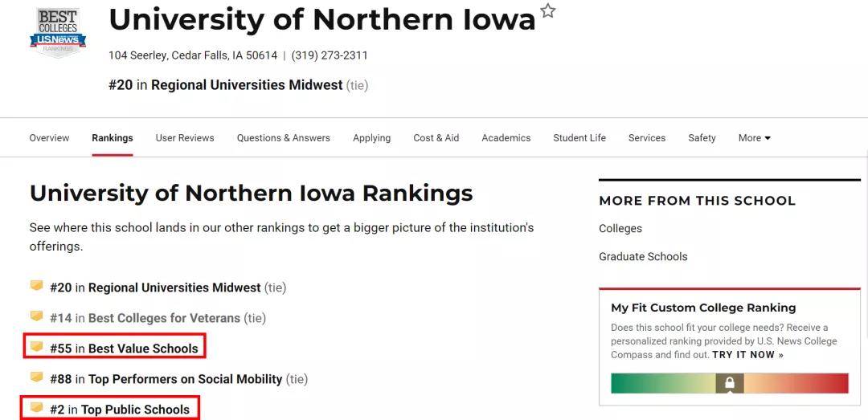Switch to the Overview tab
Screen dimensions: 868x420
49,138
